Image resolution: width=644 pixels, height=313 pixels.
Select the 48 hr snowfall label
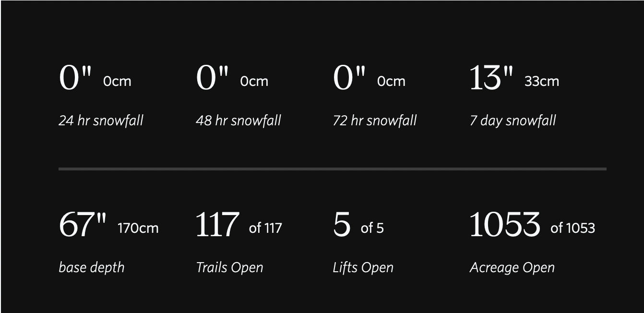coord(238,120)
